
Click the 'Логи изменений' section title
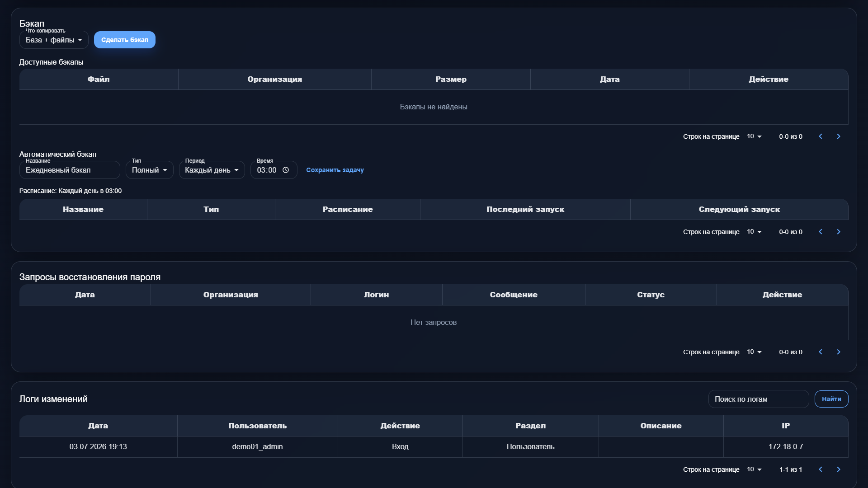(53, 399)
